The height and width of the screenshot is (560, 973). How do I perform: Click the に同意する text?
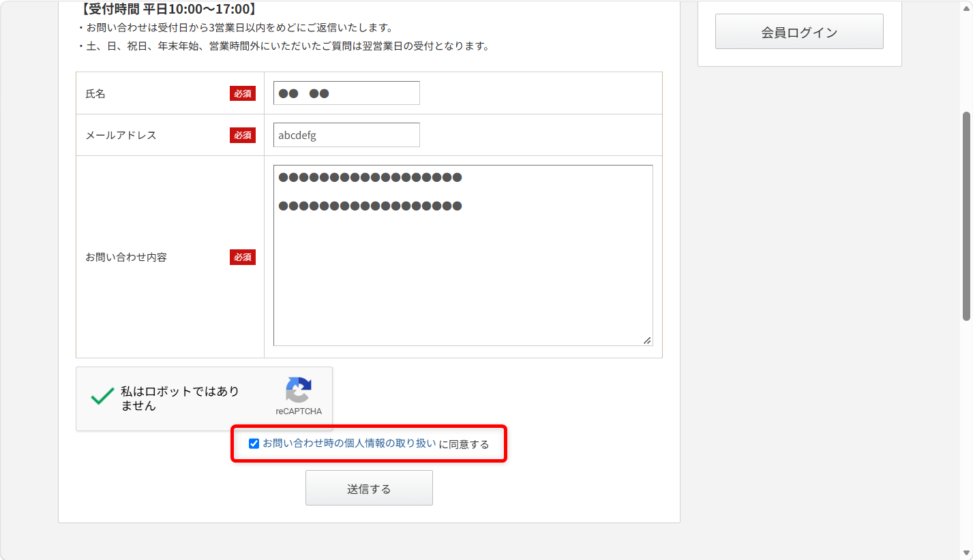pos(464,444)
